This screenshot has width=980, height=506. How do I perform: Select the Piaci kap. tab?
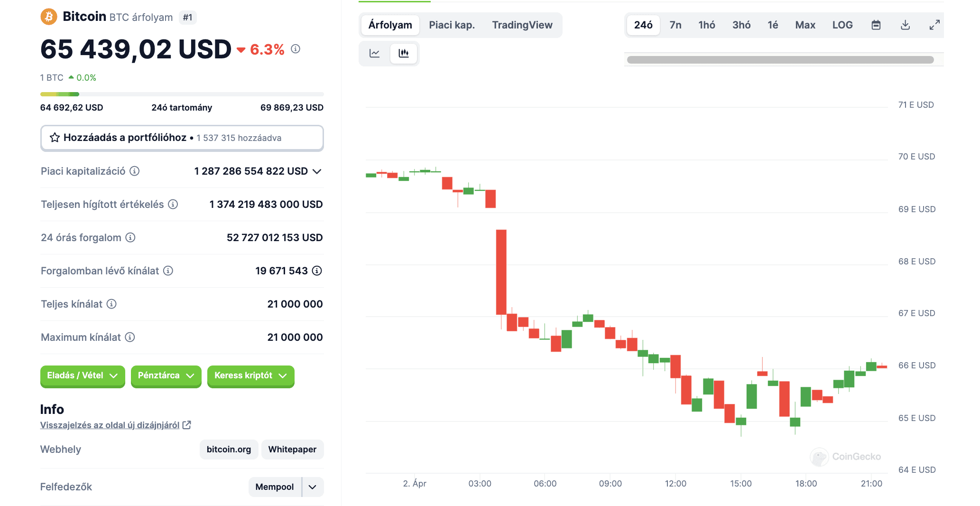click(452, 25)
